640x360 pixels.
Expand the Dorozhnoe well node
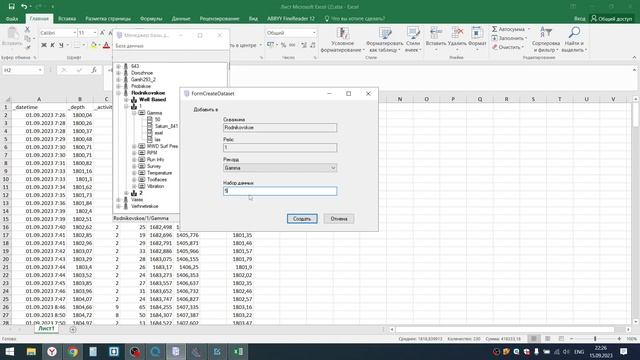coord(119,73)
